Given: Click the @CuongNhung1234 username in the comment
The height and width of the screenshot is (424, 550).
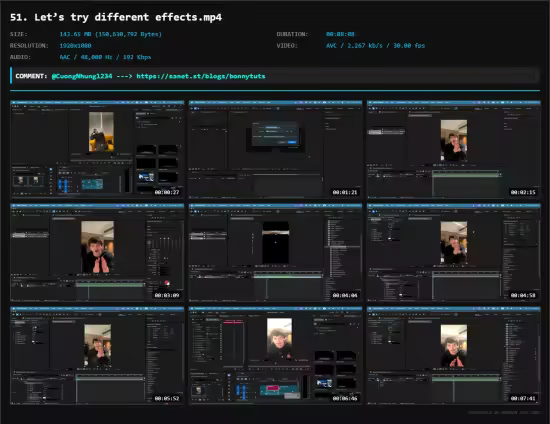Looking at the screenshot, I should (82, 76).
